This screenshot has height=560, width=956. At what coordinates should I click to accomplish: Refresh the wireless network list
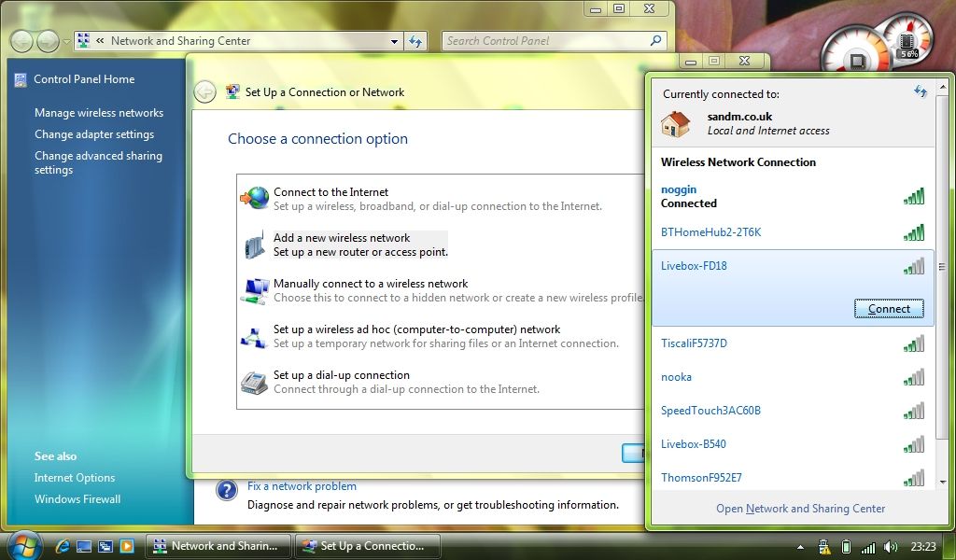920,92
